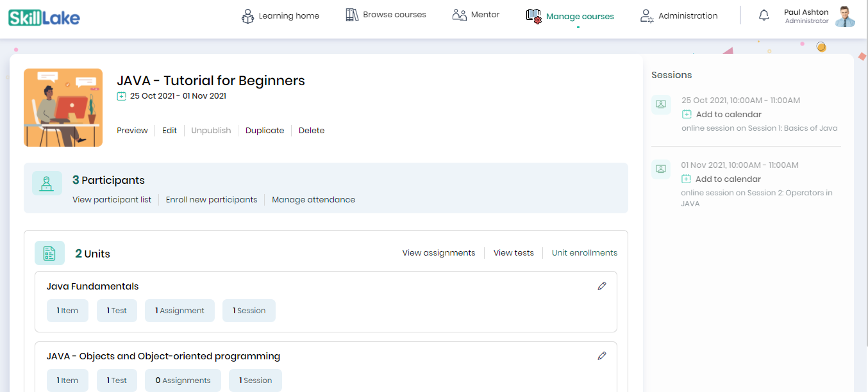Open Manage attendance
868x392 pixels.
pos(313,200)
